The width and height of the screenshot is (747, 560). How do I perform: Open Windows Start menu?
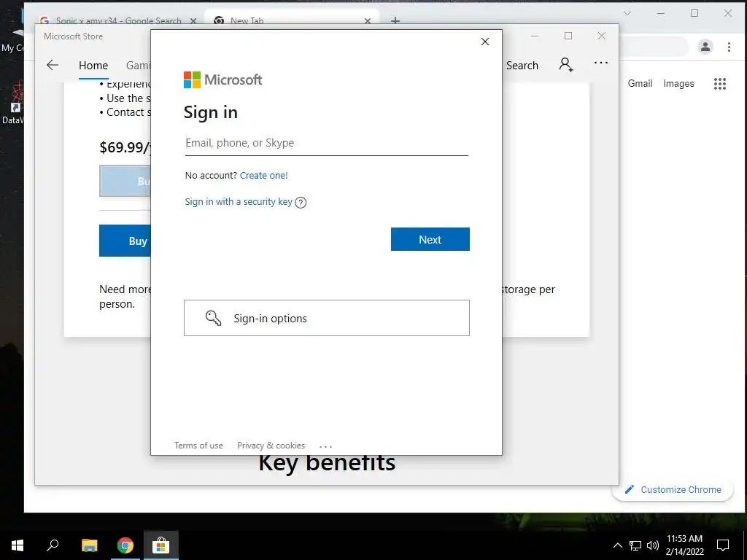coord(18,545)
